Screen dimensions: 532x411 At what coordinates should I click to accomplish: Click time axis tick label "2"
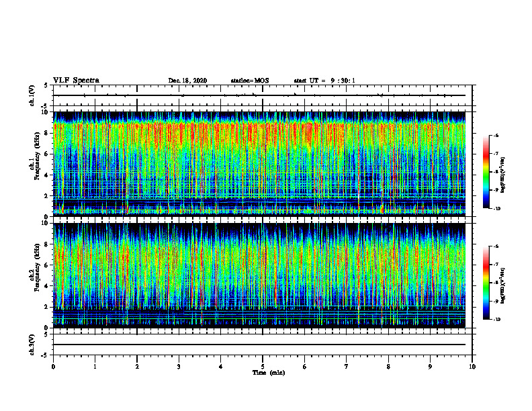[x=137, y=367]
